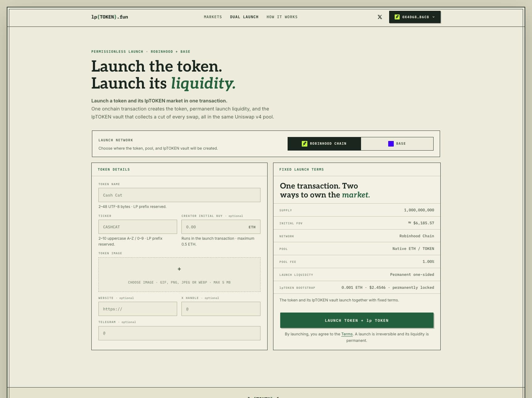Click the 2–10 uppercase ticker hint
This screenshot has height=398, width=532.
pos(131,241)
